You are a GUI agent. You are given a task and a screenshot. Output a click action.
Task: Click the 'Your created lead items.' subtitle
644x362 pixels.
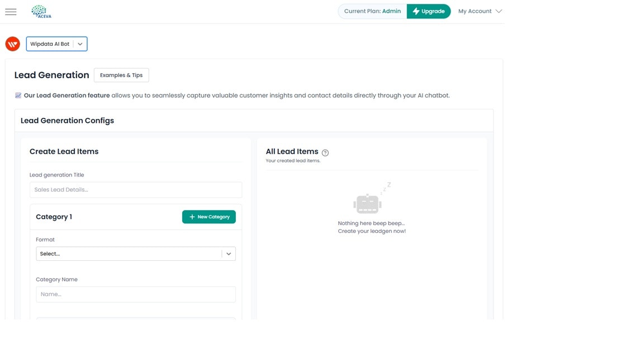pos(293,160)
